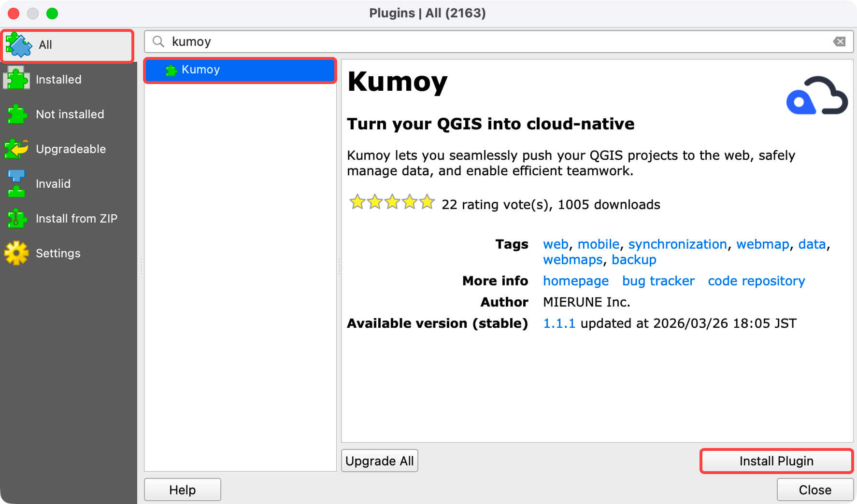This screenshot has width=857, height=504.
Task: Click the search magnifier icon
Action: click(x=158, y=42)
